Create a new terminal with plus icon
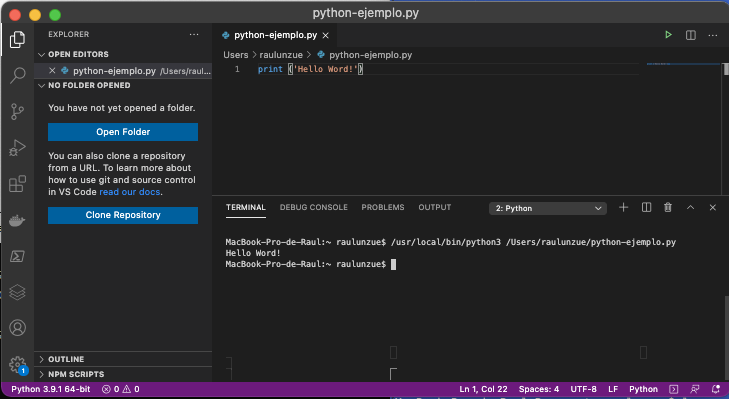This screenshot has height=399, width=729. (623, 207)
